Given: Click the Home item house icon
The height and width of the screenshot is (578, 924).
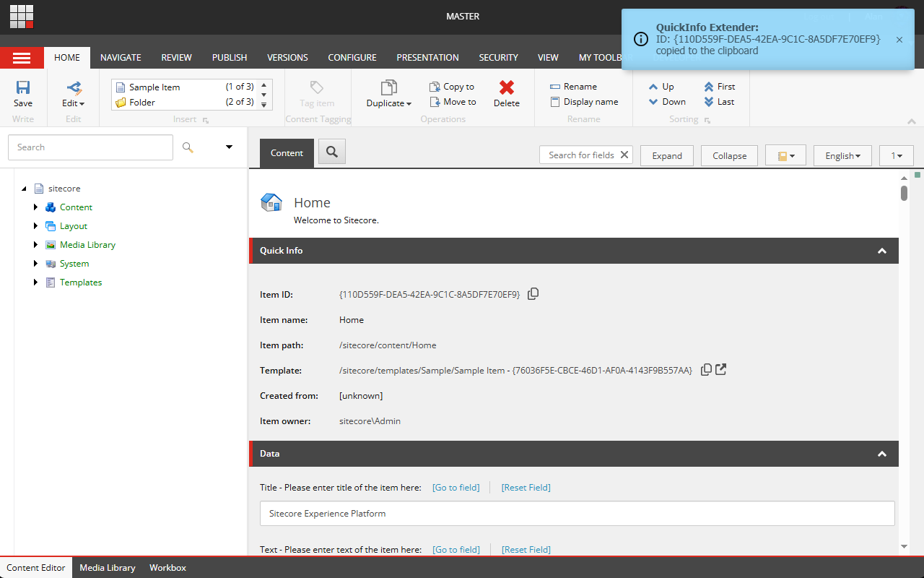Looking at the screenshot, I should pyautogui.click(x=271, y=203).
